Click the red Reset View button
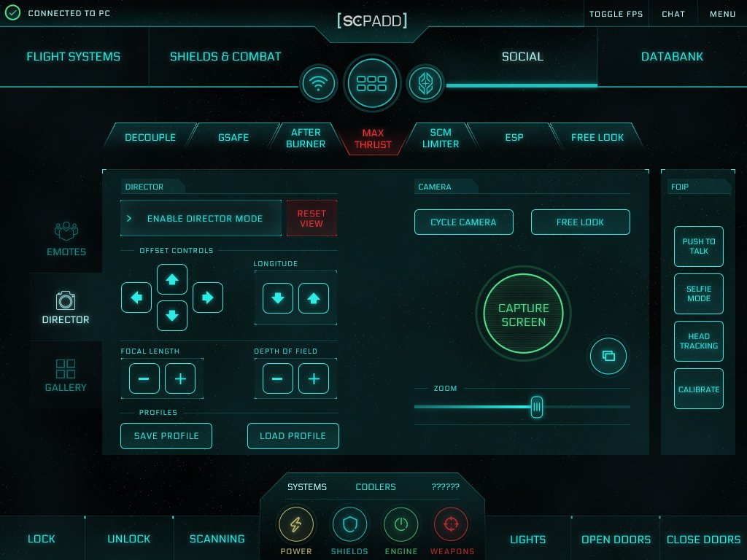 pyautogui.click(x=311, y=218)
